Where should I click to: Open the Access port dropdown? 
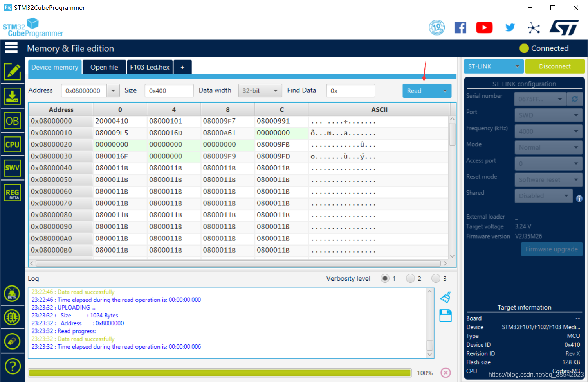click(x=548, y=163)
